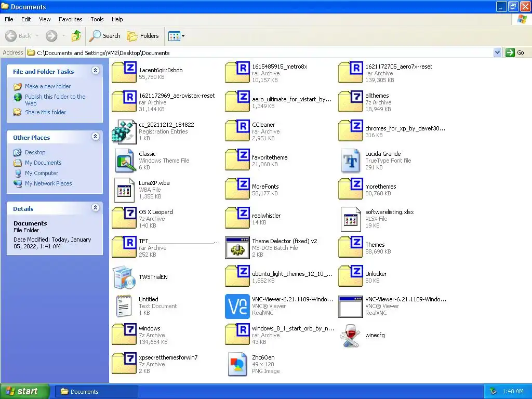The width and height of the screenshot is (532, 399).
Task: Click Publish this folder to the Web
Action: (x=55, y=100)
